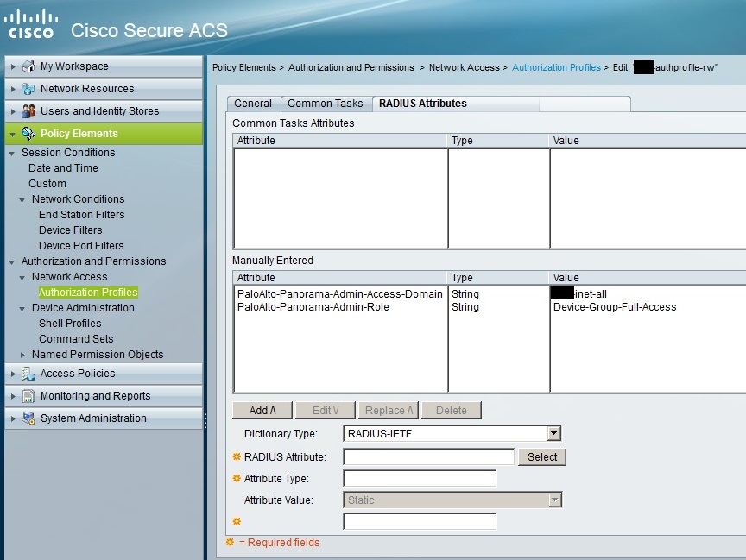Viewport: 746px width, 560px height.
Task: Open Device Filters in the tree
Action: coord(71,230)
